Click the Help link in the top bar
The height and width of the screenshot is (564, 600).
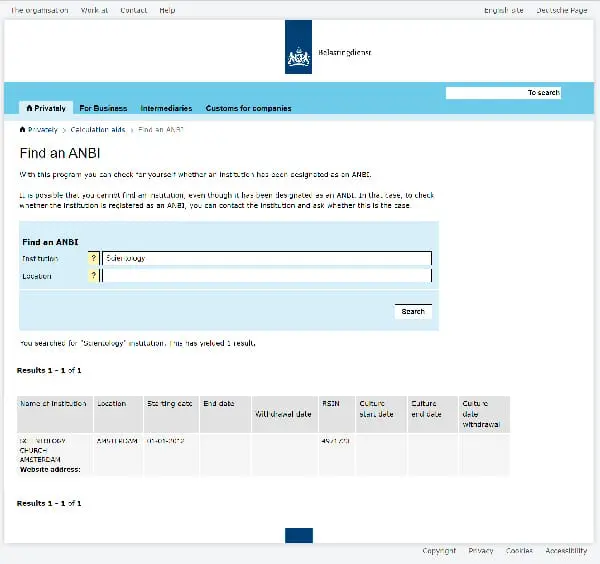[x=167, y=10]
